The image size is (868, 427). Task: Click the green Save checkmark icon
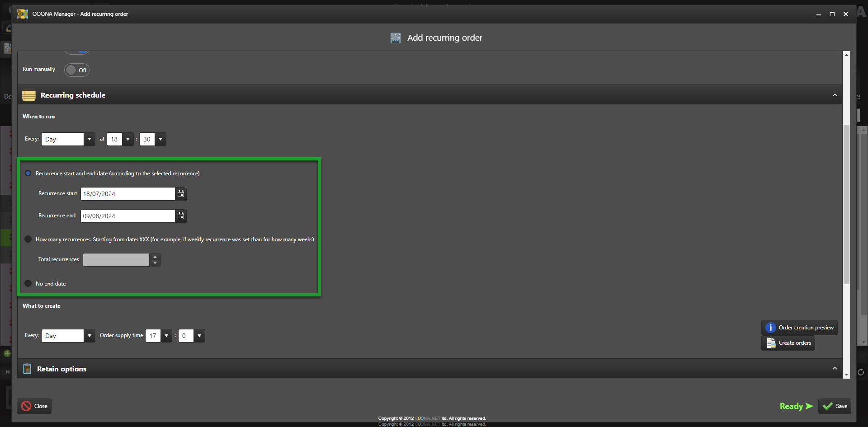[827, 406]
